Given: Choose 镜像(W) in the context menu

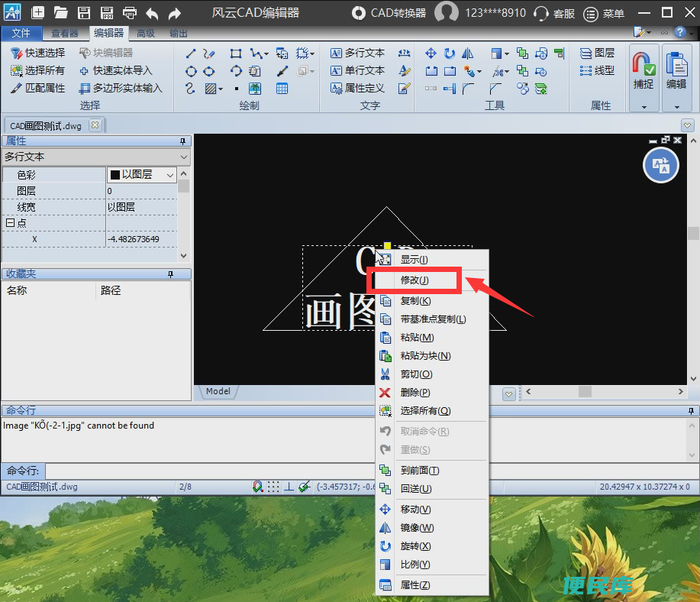Looking at the screenshot, I should tap(432, 528).
